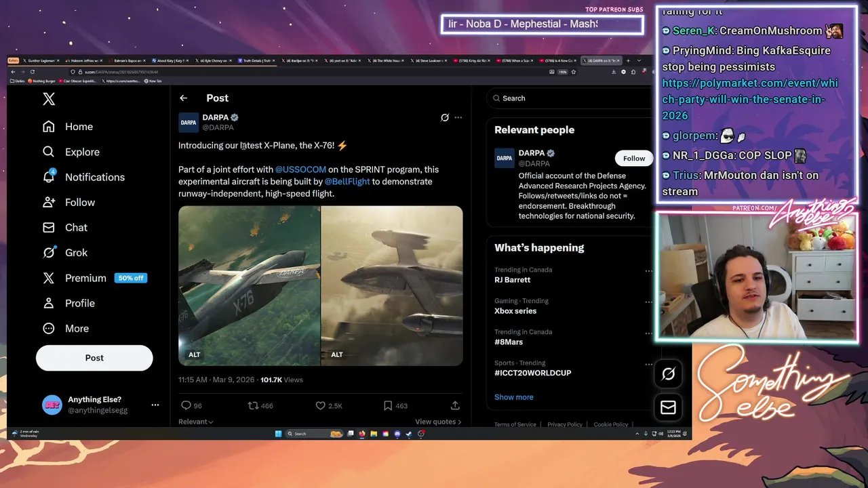Open File Explorer from the taskbar
Viewport: 868px width, 488px height.
coord(374,434)
